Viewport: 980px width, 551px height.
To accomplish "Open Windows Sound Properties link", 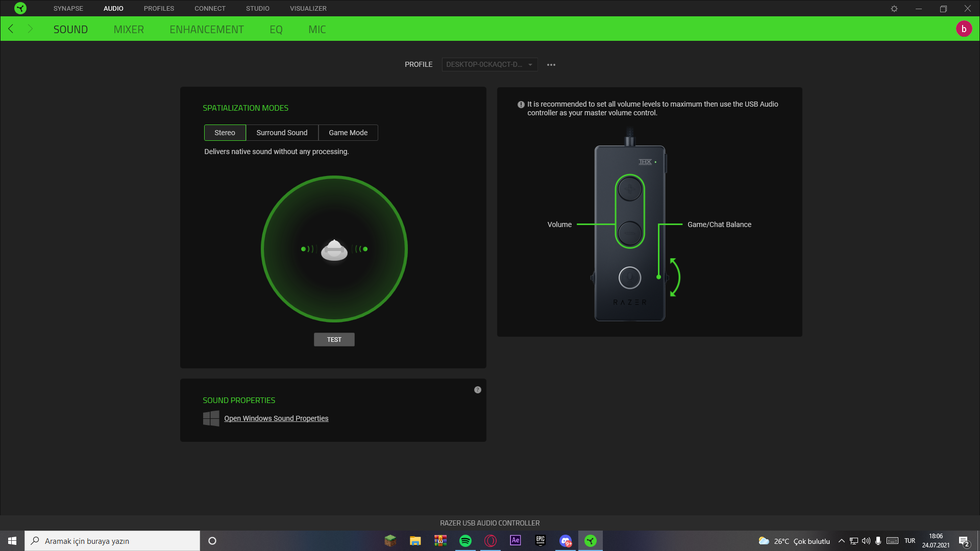I will point(276,418).
